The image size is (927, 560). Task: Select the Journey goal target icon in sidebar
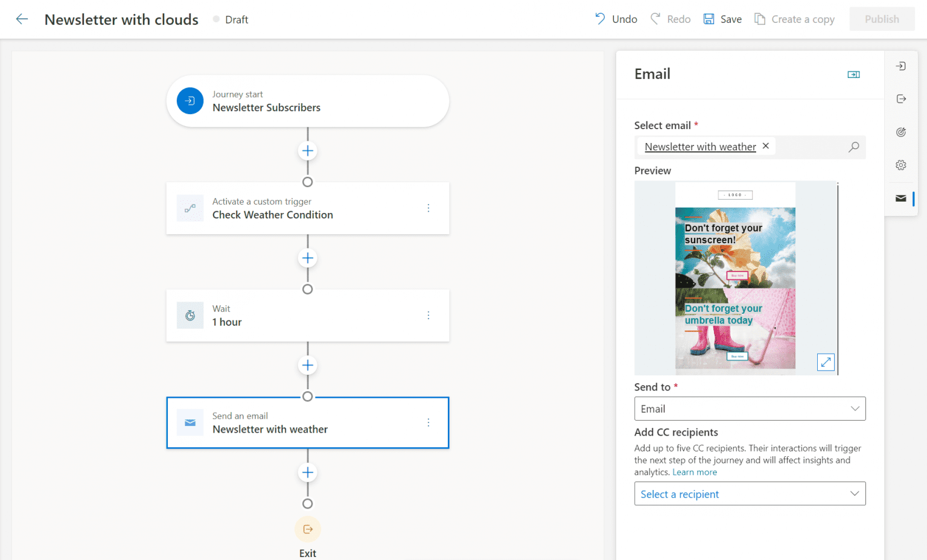(x=900, y=132)
